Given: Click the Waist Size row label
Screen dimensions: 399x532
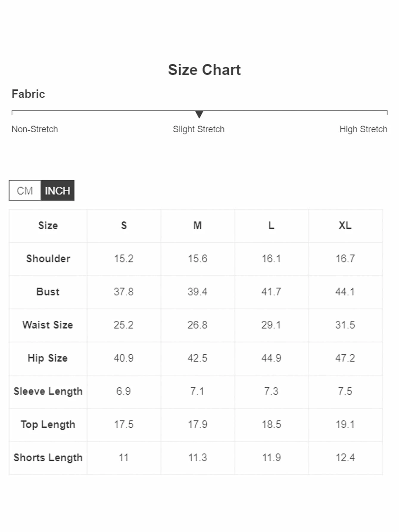Looking at the screenshot, I should coord(48,325).
